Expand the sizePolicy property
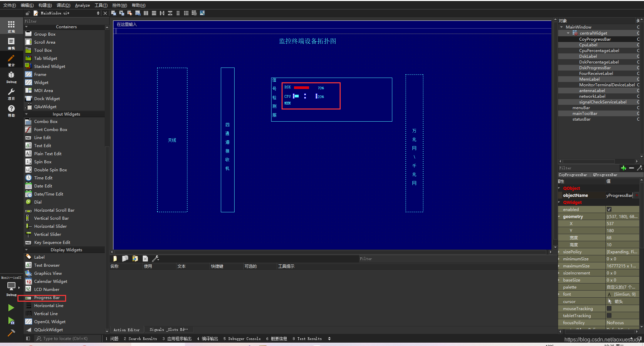 coord(559,252)
